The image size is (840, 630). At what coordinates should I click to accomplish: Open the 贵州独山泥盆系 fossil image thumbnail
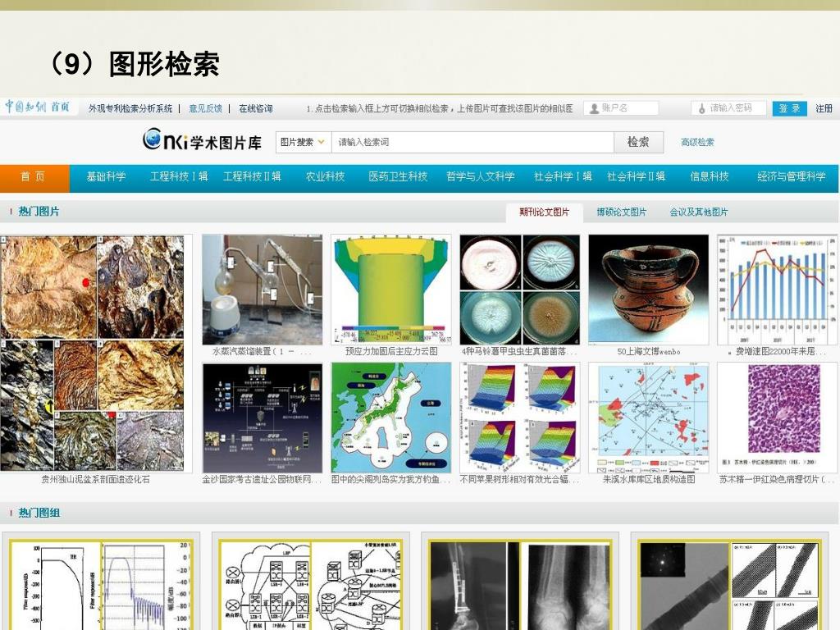(96, 353)
